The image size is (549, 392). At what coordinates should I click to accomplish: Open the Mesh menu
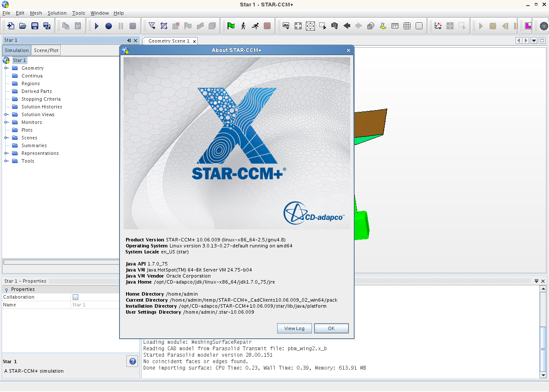pyautogui.click(x=36, y=13)
